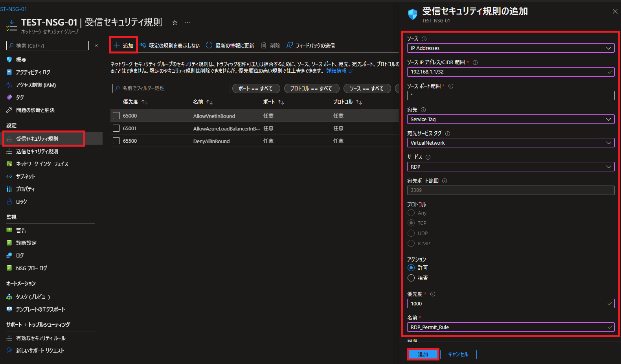621x364 pixels.
Task: Open the 宛先 dropdown showing Service Tag
Action: (x=511, y=119)
